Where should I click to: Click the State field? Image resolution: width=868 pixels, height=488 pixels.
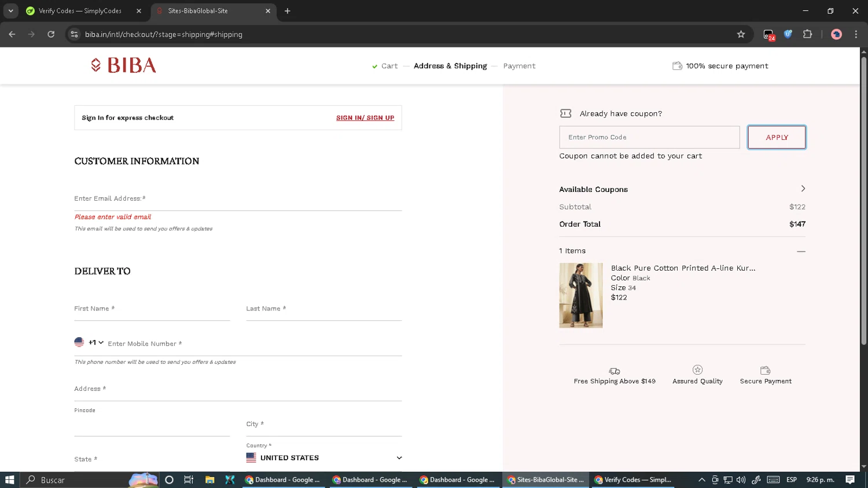click(152, 460)
